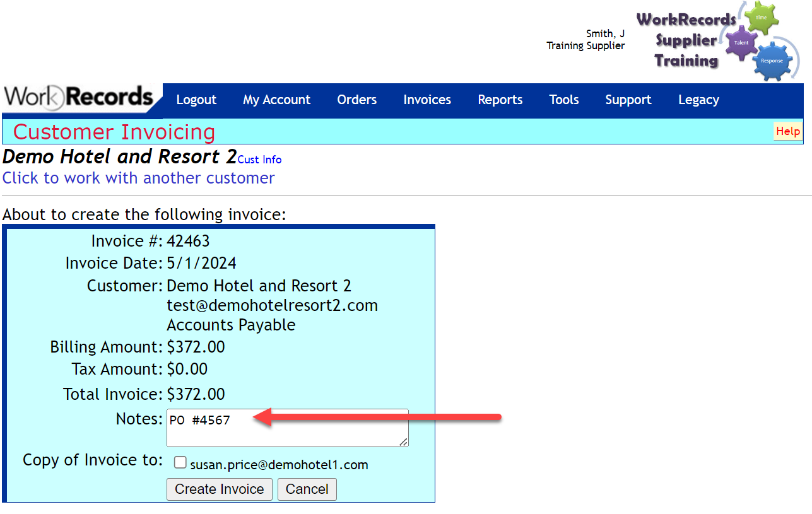Image resolution: width=812 pixels, height=514 pixels.
Task: Click the Customer Invoicing page heading
Action: [x=114, y=132]
